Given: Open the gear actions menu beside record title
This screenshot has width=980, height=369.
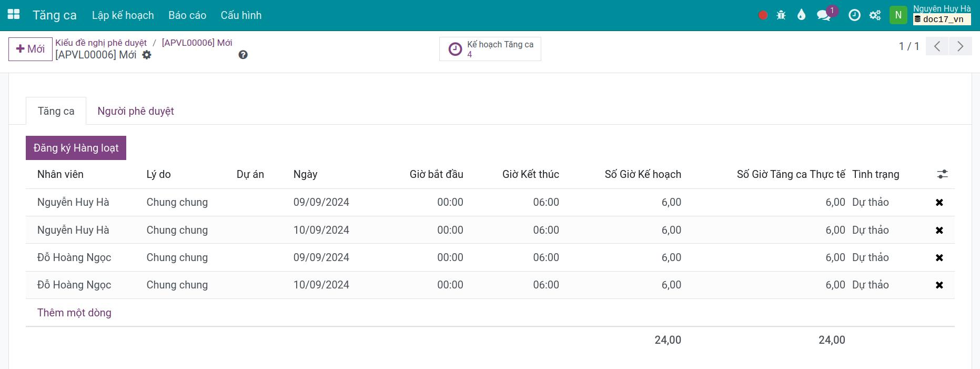Looking at the screenshot, I should [147, 55].
